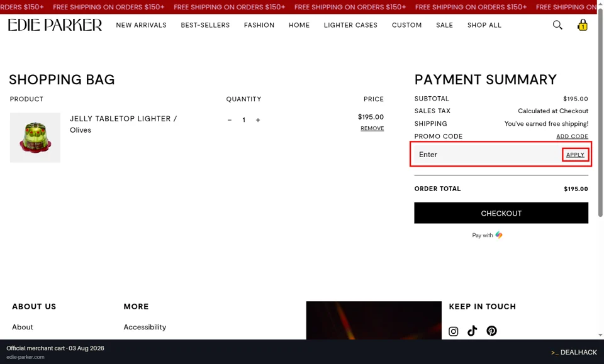Click the Dealhack label in bottom bar

tap(574, 352)
